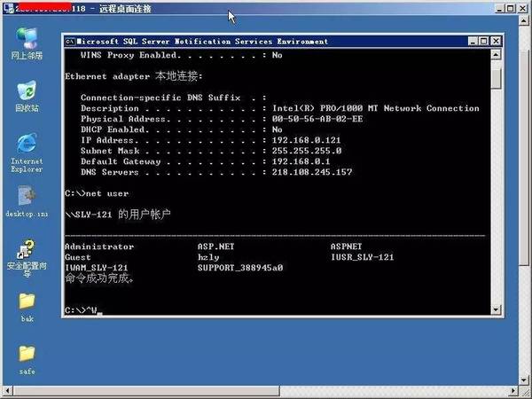
Task: Click the console scrollbar up arrow
Action: (496, 55)
